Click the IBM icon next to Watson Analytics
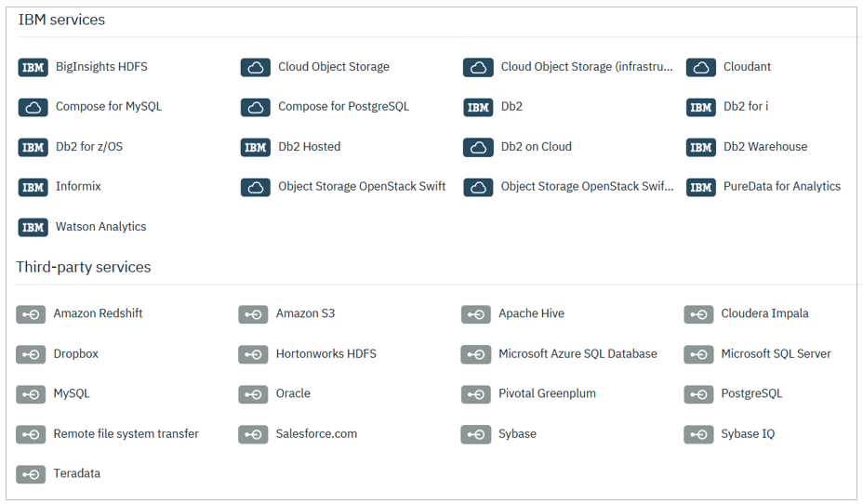 tap(33, 227)
